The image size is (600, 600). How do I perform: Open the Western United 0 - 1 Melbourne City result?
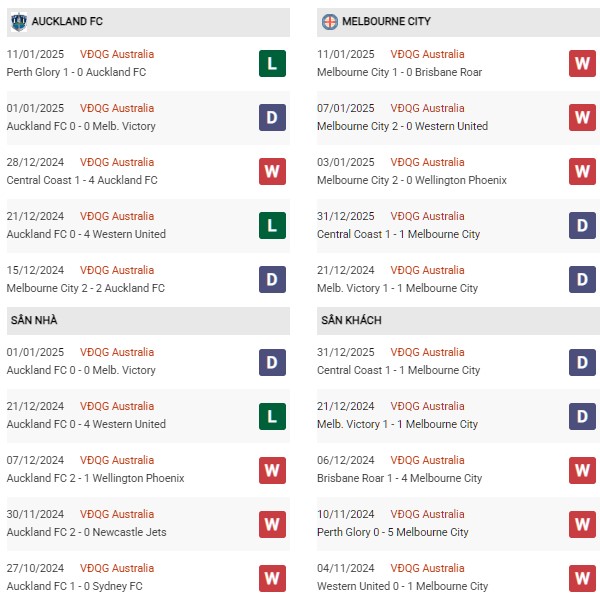pos(403,586)
